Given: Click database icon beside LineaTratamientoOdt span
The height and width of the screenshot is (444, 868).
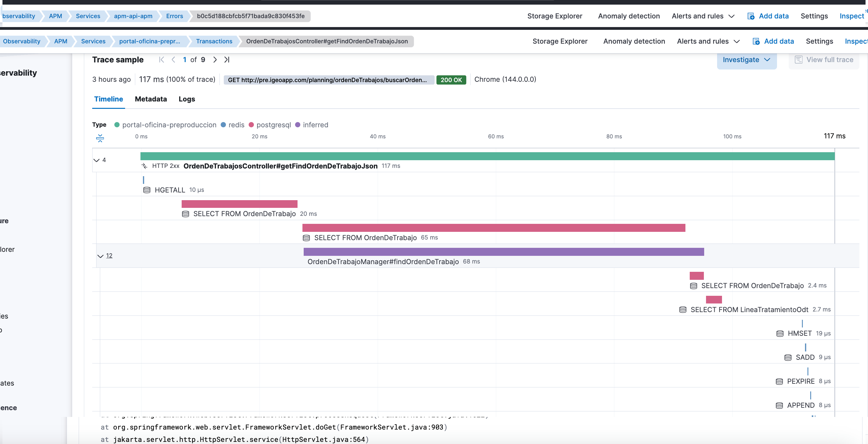Looking at the screenshot, I should coord(683,310).
